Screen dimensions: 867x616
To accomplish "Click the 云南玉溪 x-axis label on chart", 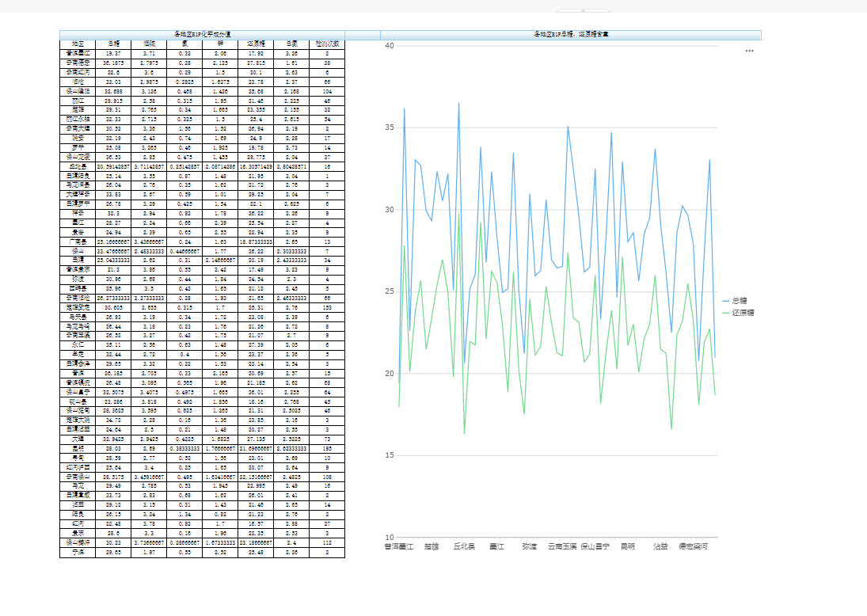I will (x=562, y=546).
